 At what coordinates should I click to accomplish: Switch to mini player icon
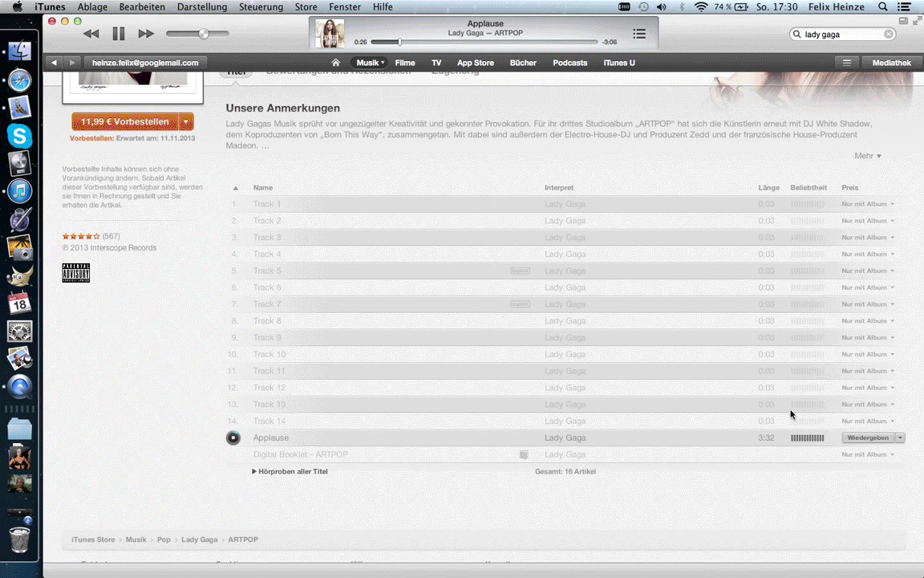pyautogui.click(x=903, y=21)
